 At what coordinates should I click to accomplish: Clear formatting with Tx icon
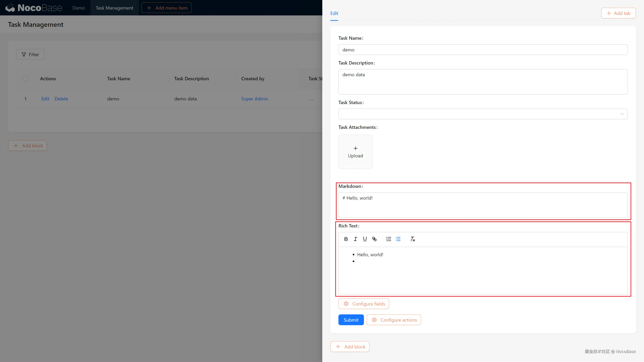413,239
